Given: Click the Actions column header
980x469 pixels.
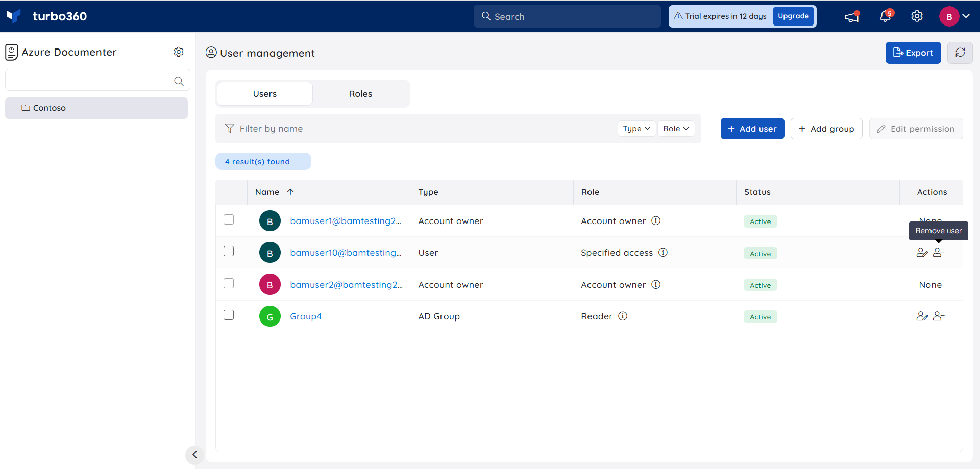Looking at the screenshot, I should [x=932, y=192].
